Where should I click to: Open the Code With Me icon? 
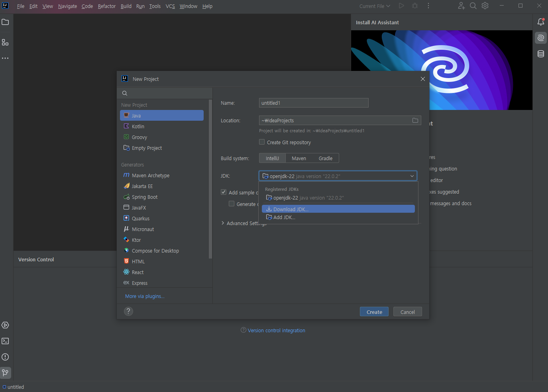462,6
